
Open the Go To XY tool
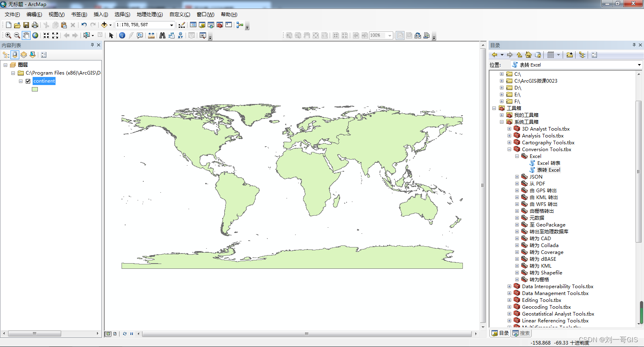coord(180,35)
